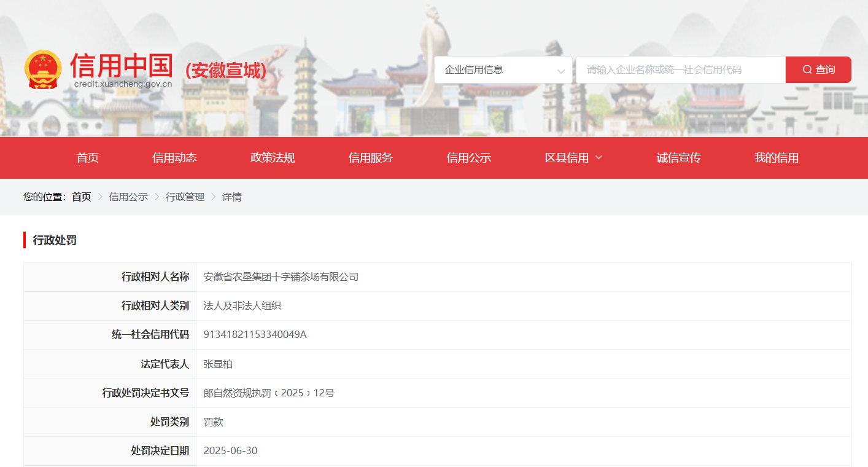Click the 统一社会信用代码 row label

point(150,335)
